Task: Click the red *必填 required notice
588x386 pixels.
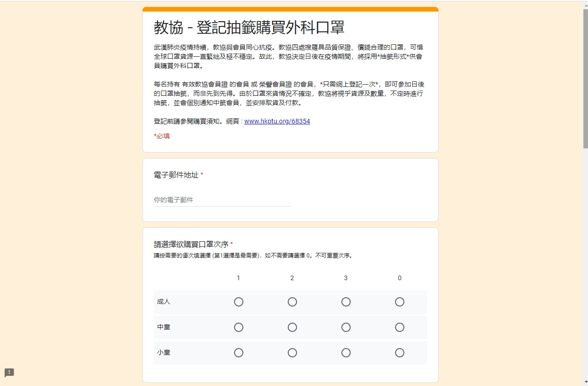Action: 161,136
